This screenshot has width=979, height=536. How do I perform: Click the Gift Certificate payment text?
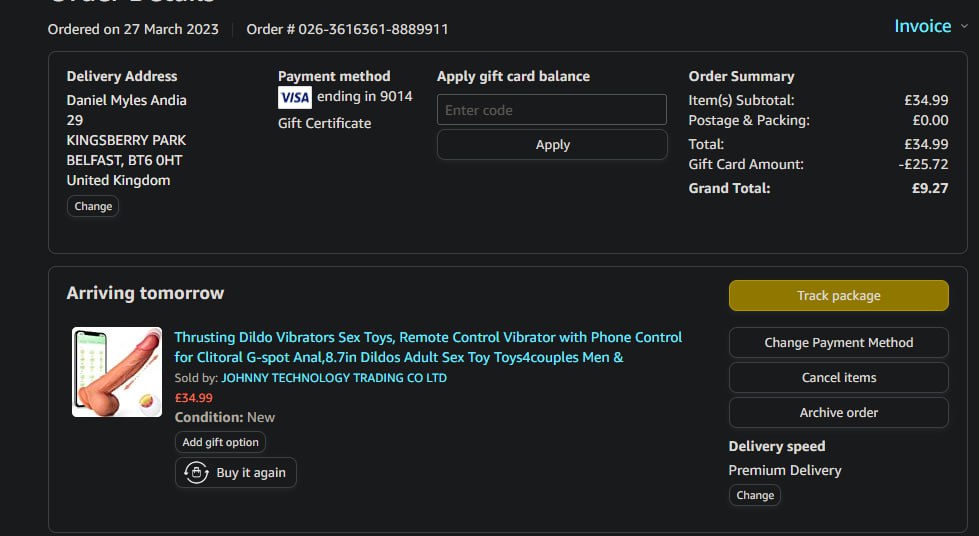(x=324, y=123)
